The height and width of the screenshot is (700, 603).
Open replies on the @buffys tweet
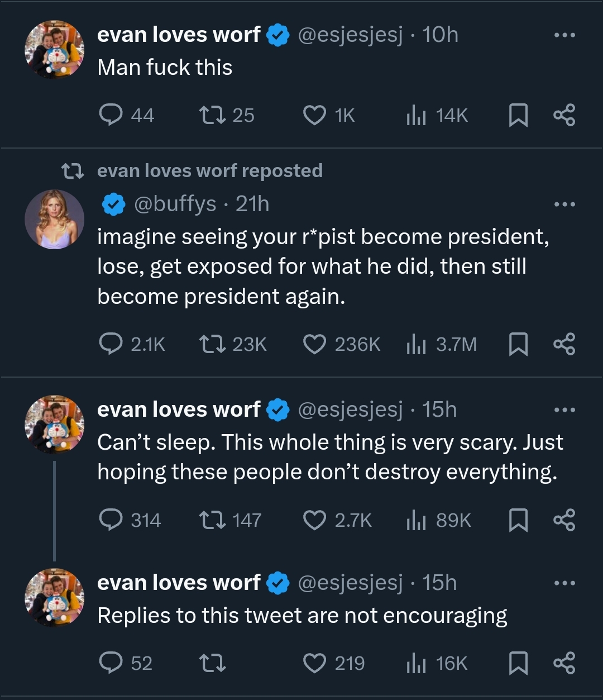tap(111, 344)
